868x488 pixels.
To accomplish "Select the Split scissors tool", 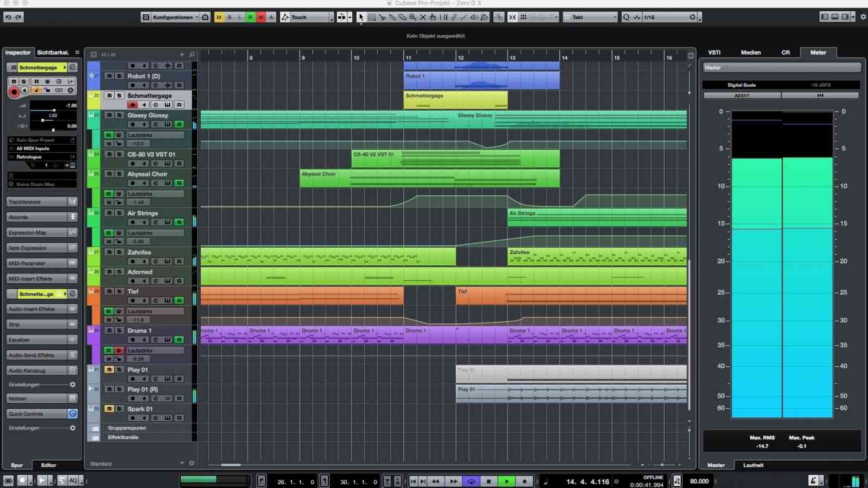I will pyautogui.click(x=382, y=17).
